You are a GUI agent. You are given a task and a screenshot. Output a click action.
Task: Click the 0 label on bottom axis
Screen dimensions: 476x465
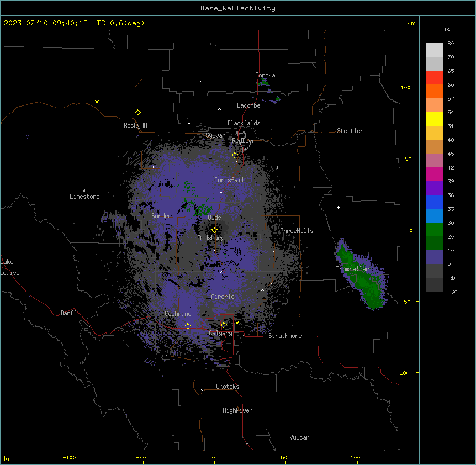click(x=213, y=457)
